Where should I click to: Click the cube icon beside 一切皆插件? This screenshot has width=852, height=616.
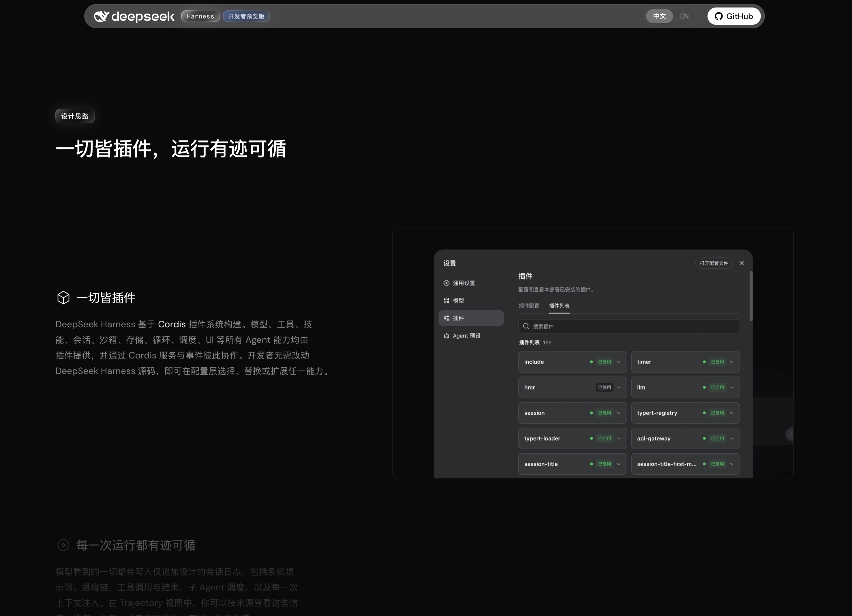[63, 298]
